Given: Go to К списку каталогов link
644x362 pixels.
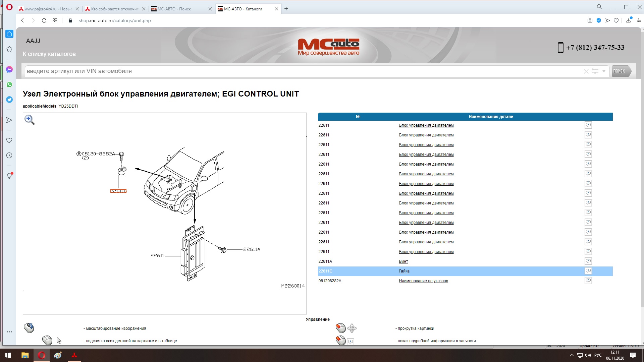Looking at the screenshot, I should [49, 54].
